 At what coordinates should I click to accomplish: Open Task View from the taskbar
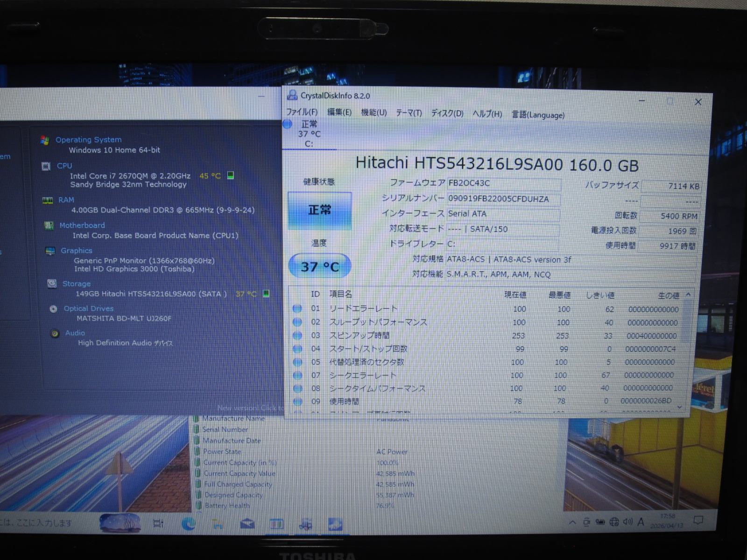(x=158, y=524)
